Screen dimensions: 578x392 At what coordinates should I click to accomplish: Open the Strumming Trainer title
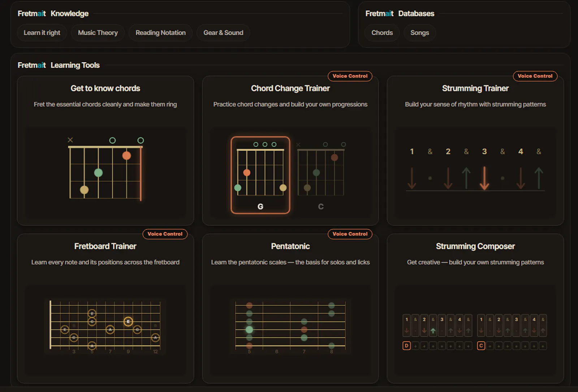[x=475, y=89]
